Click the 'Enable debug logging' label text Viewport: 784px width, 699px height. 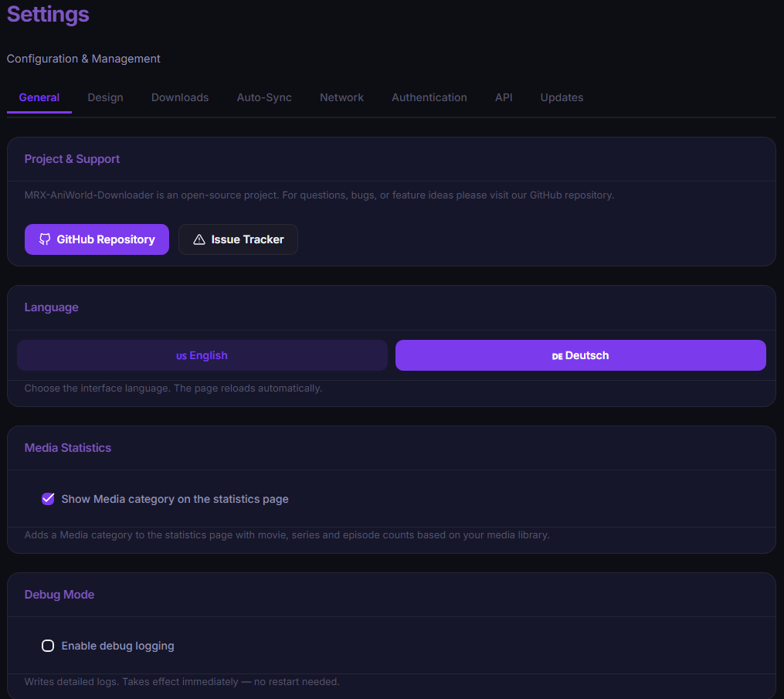click(x=118, y=646)
